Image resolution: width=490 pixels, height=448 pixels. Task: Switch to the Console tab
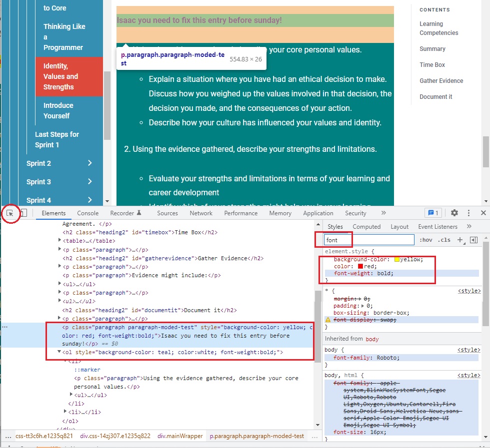(87, 213)
